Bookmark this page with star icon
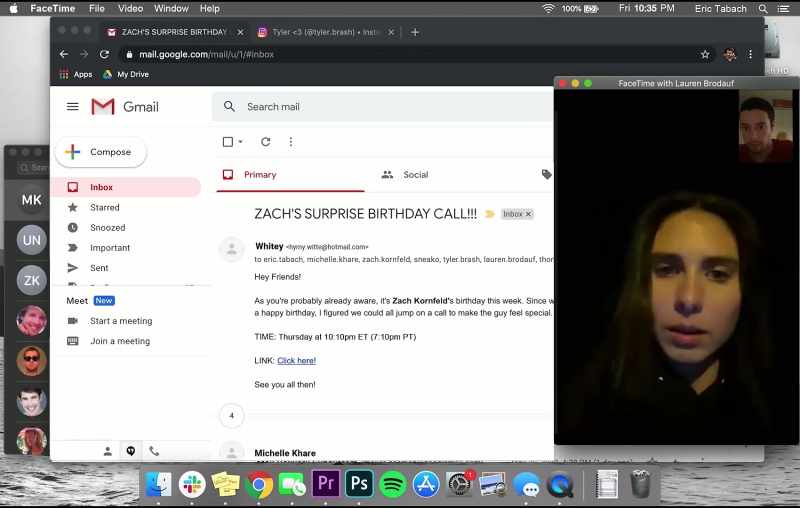Viewport: 800px width, 508px height. [x=705, y=54]
